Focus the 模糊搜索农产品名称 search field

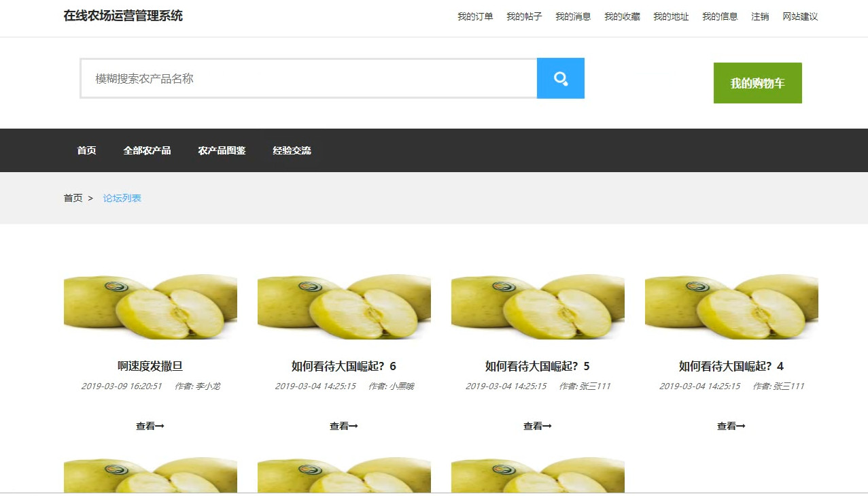(309, 78)
